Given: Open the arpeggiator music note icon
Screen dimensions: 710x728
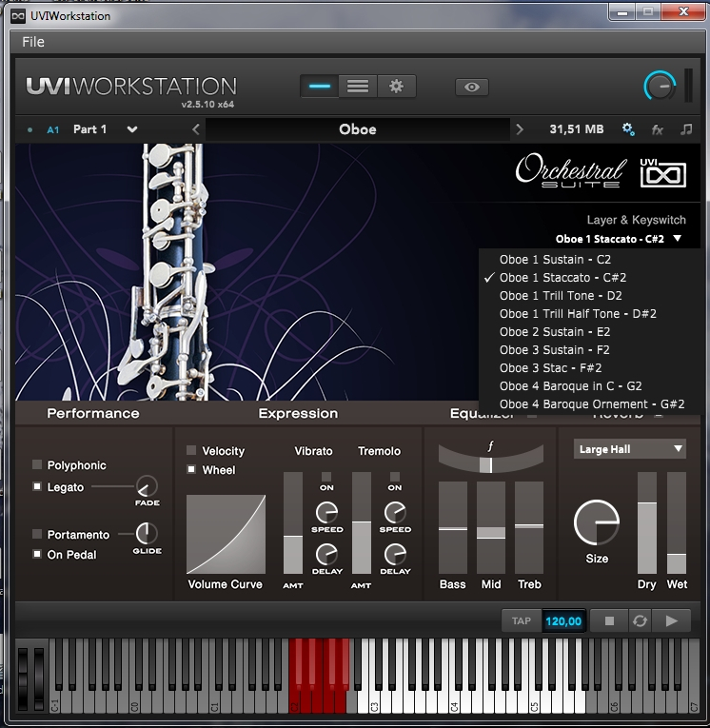Looking at the screenshot, I should click(686, 129).
